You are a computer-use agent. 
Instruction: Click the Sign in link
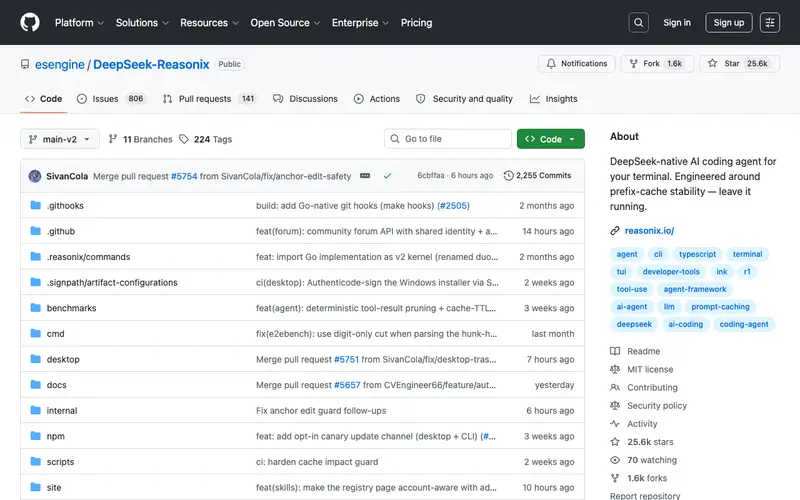[x=677, y=22]
